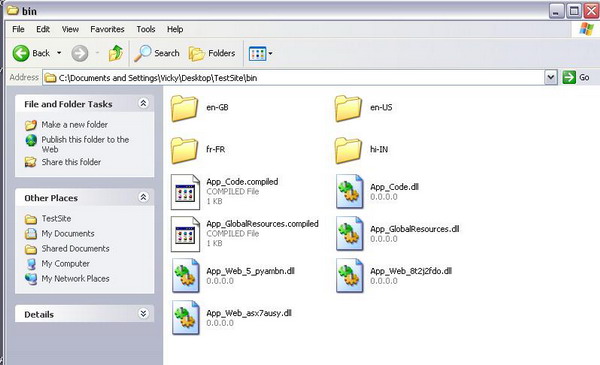Click the App_Web_8t2j2fdo.dll file name
This screenshot has width=600, height=365.
tap(411, 271)
